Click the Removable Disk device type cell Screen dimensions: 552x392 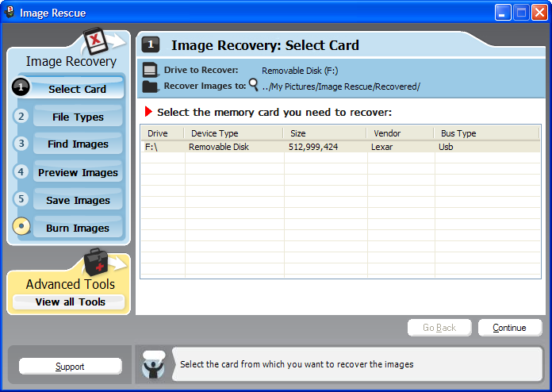click(x=219, y=147)
